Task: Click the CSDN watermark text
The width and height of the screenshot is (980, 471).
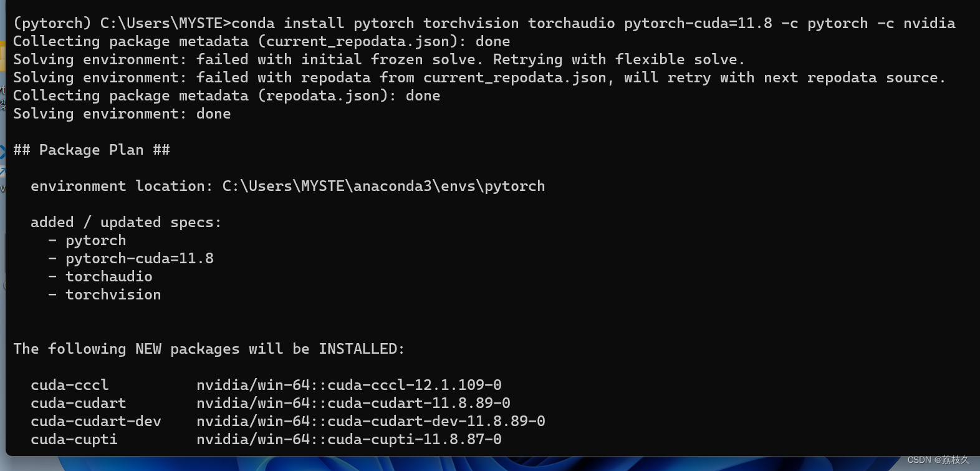Action: click(x=938, y=460)
